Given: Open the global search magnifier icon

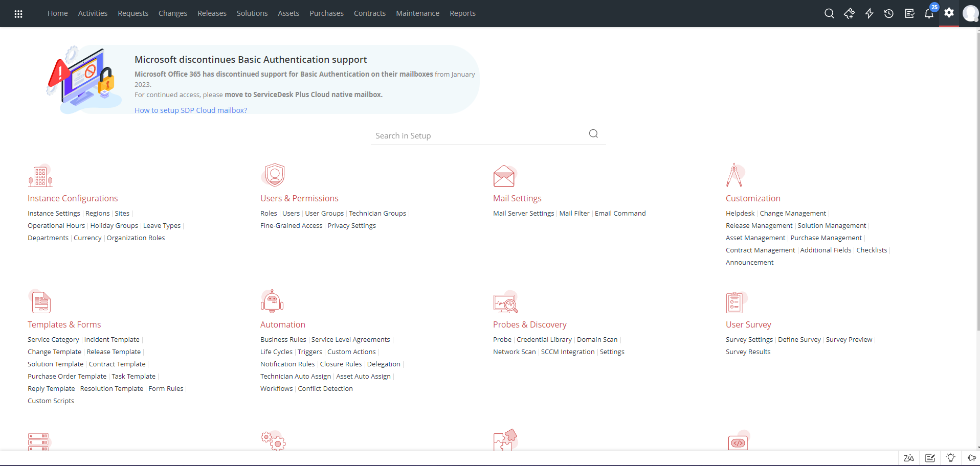Looking at the screenshot, I should point(829,13).
